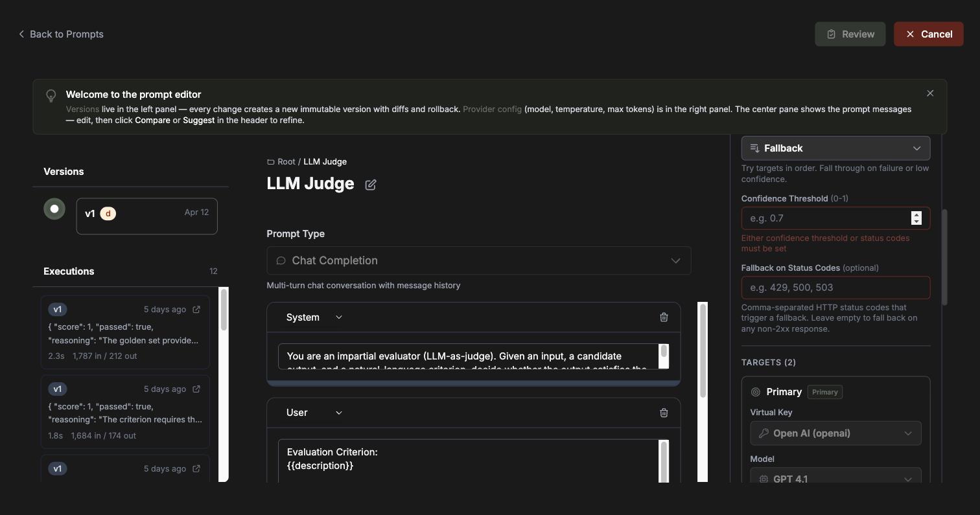Edit the LLM Judge title
This screenshot has width=980, height=515.
coord(371,185)
